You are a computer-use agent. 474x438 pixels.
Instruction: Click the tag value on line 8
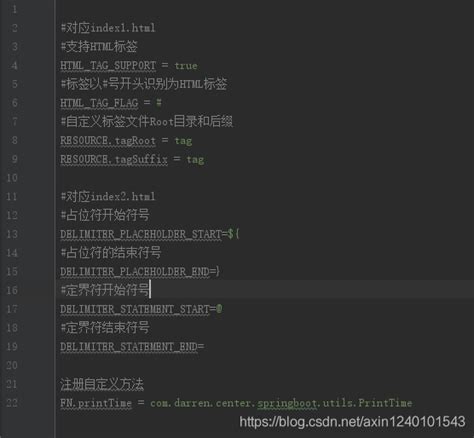[183, 141]
